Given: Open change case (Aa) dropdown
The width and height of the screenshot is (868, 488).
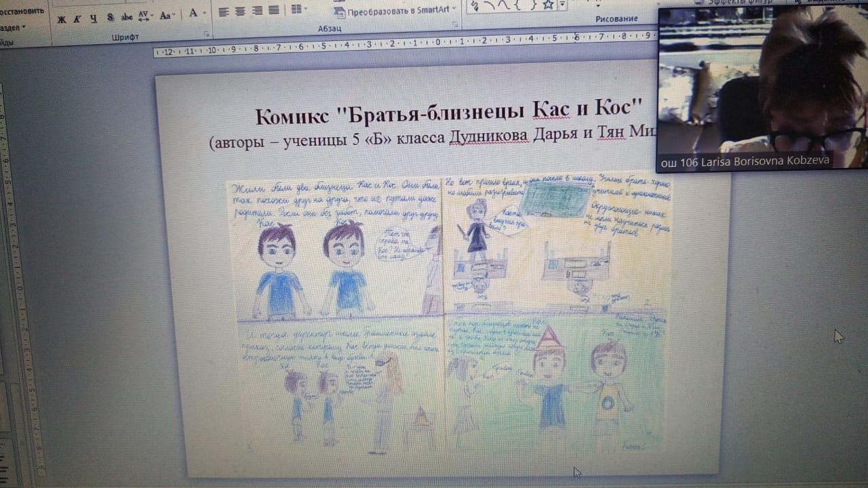Looking at the screenshot, I should (x=167, y=15).
